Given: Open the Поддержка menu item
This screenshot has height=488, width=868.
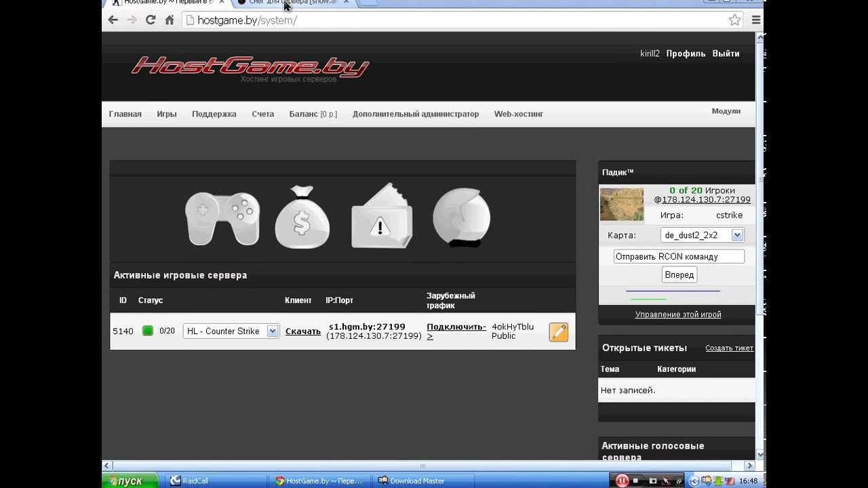Looking at the screenshot, I should click(x=214, y=114).
